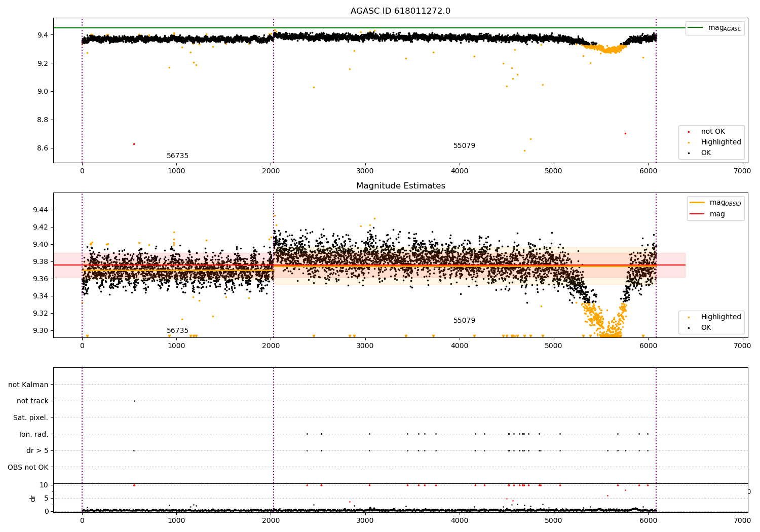Click the '6000' x tick under the top plot
This screenshot has width=760, height=532.
tap(648, 171)
